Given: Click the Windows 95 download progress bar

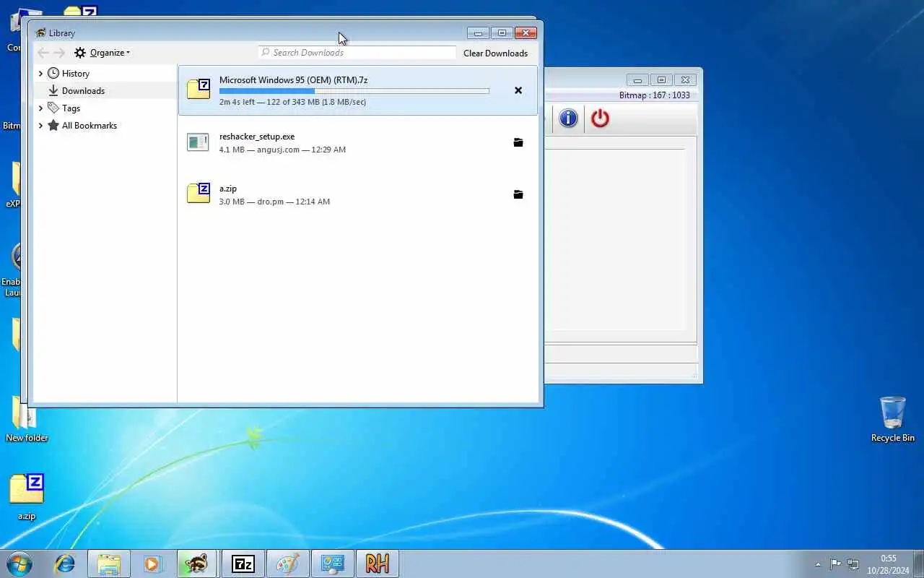Looking at the screenshot, I should tap(354, 91).
